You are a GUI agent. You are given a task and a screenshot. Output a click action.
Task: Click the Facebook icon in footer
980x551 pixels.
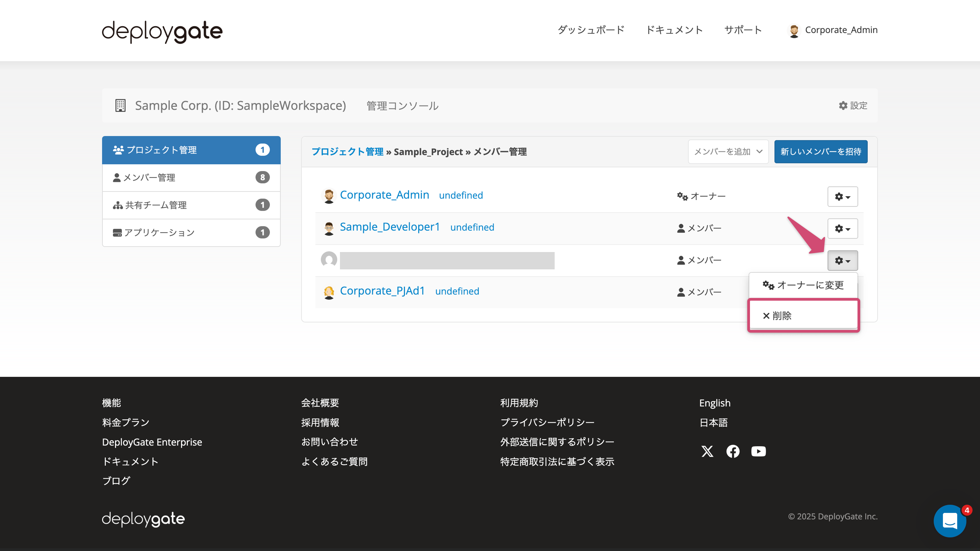[733, 451]
